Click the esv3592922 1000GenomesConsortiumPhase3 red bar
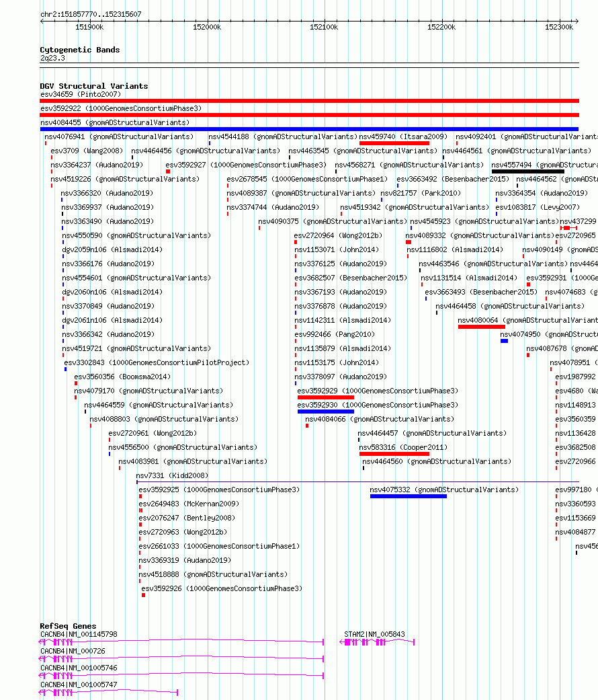Image resolution: width=598 pixels, height=700 pixels. [310, 115]
